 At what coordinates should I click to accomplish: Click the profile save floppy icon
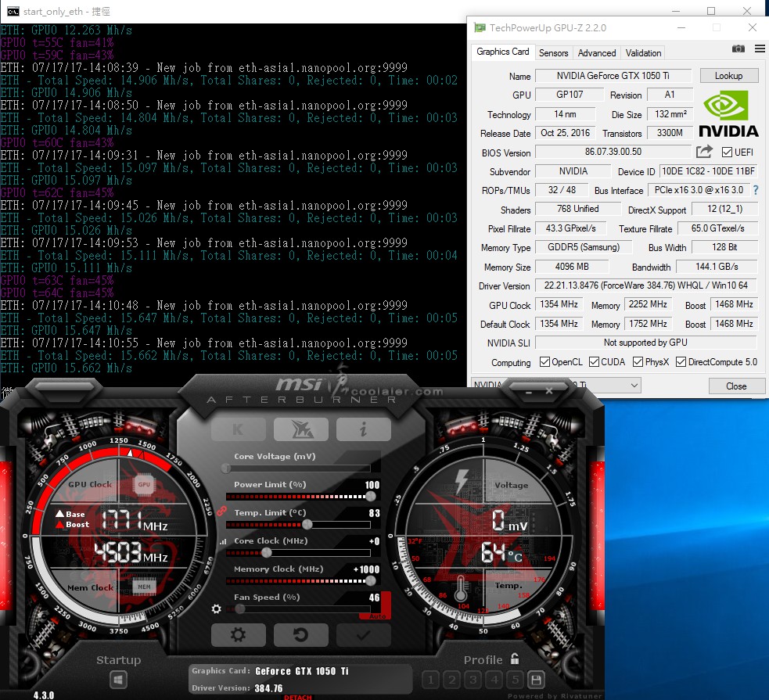click(536, 680)
